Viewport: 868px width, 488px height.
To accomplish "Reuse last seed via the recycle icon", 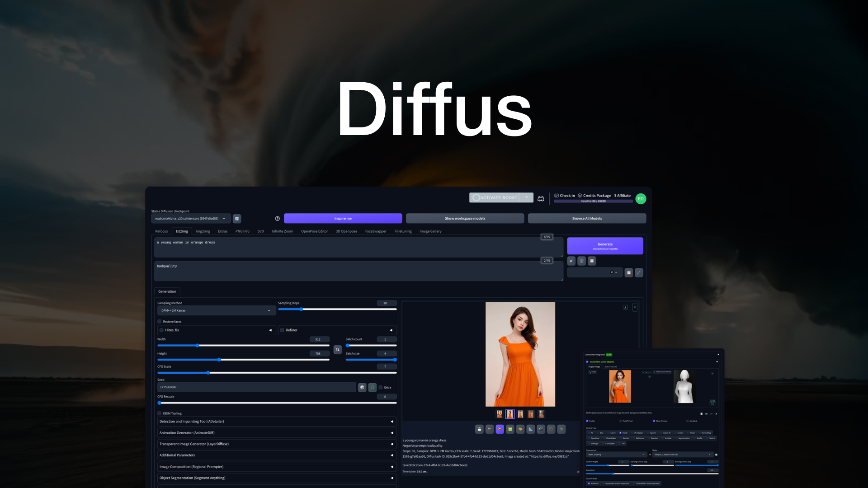I will pyautogui.click(x=372, y=387).
